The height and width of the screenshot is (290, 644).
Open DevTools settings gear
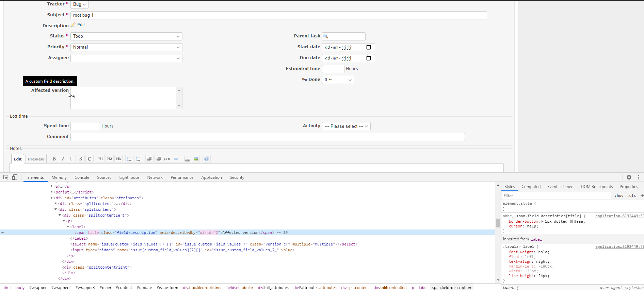click(x=629, y=177)
